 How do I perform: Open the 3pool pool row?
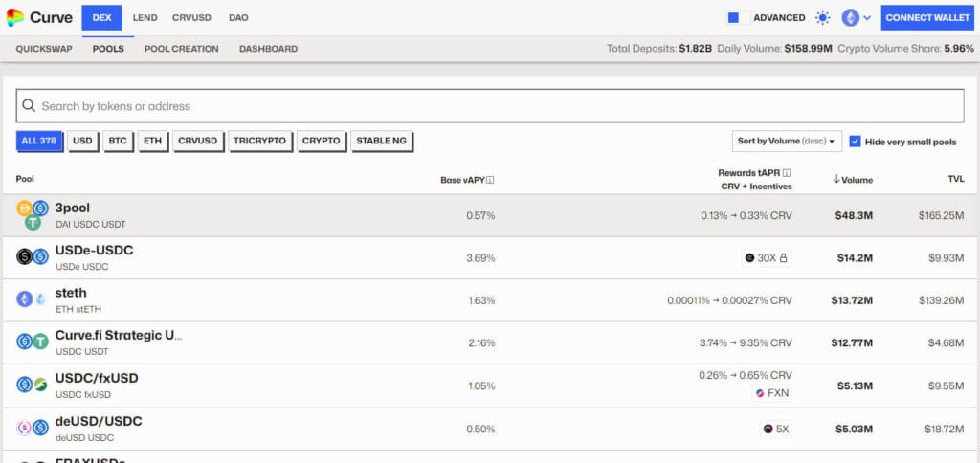click(x=490, y=215)
